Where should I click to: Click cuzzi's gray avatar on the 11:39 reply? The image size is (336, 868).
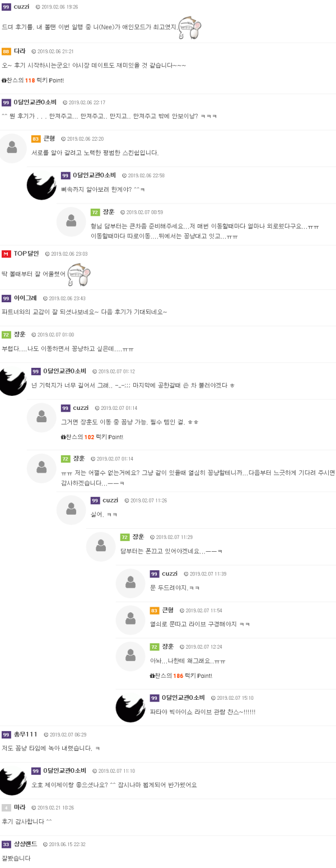pyautogui.click(x=130, y=583)
